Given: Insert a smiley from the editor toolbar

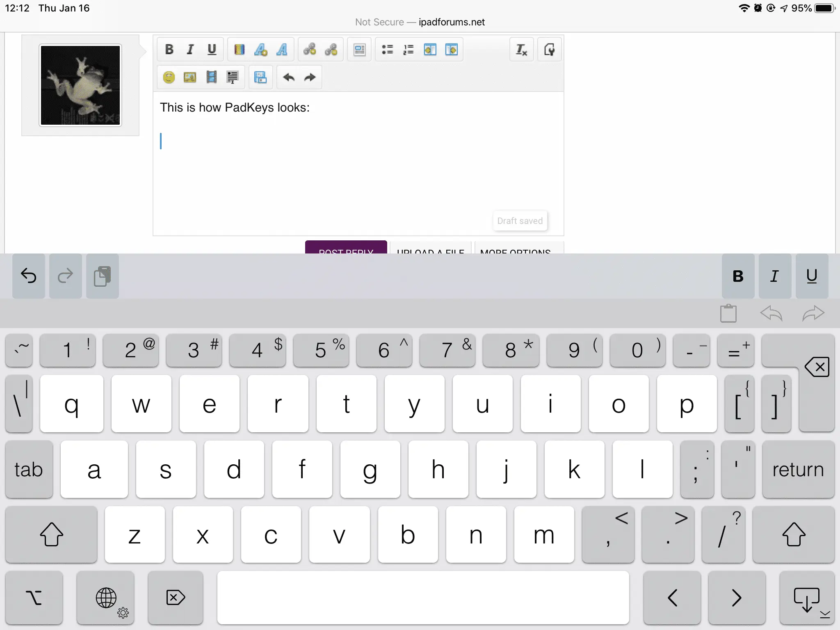Looking at the screenshot, I should pos(169,77).
